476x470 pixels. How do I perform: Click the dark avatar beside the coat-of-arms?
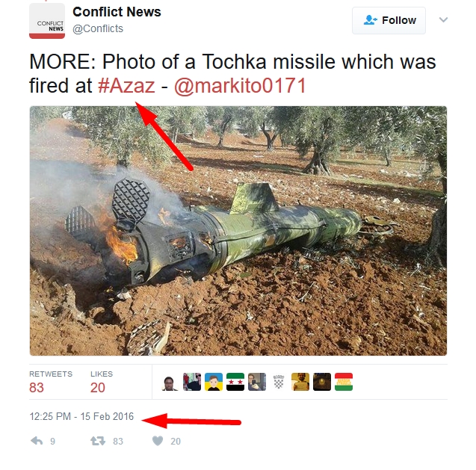[x=256, y=383]
